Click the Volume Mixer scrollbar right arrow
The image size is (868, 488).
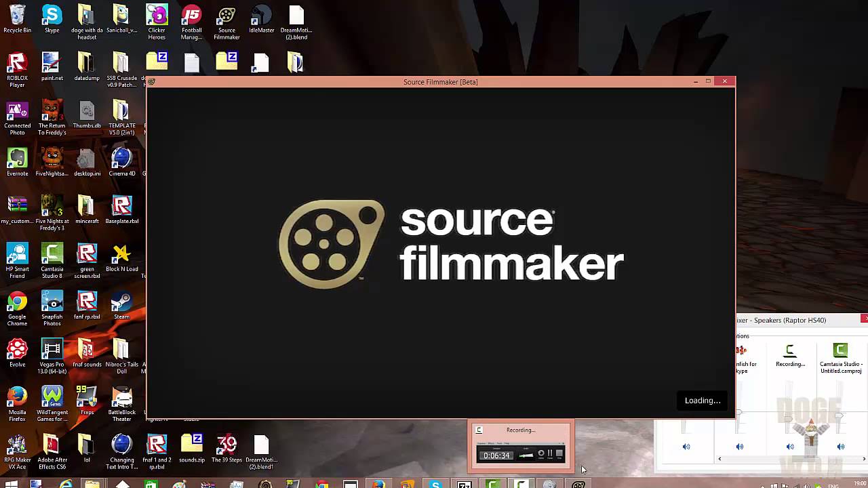tap(864, 459)
